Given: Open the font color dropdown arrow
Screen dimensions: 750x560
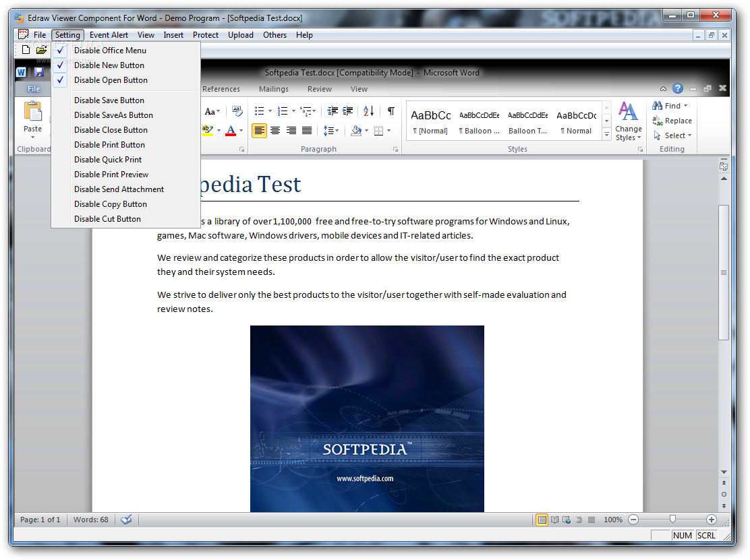Looking at the screenshot, I should coord(241,131).
